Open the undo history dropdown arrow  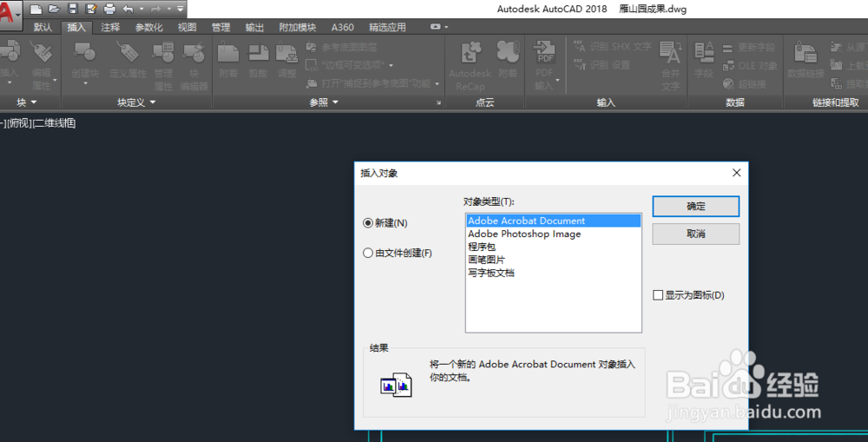click(141, 9)
